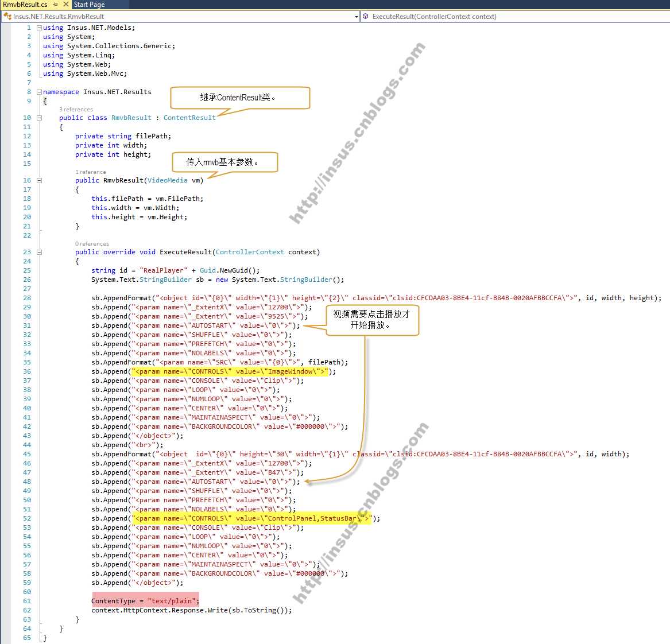Click the _ExtentY value "9525" line
This screenshot has width=670, height=644.
pos(200,316)
